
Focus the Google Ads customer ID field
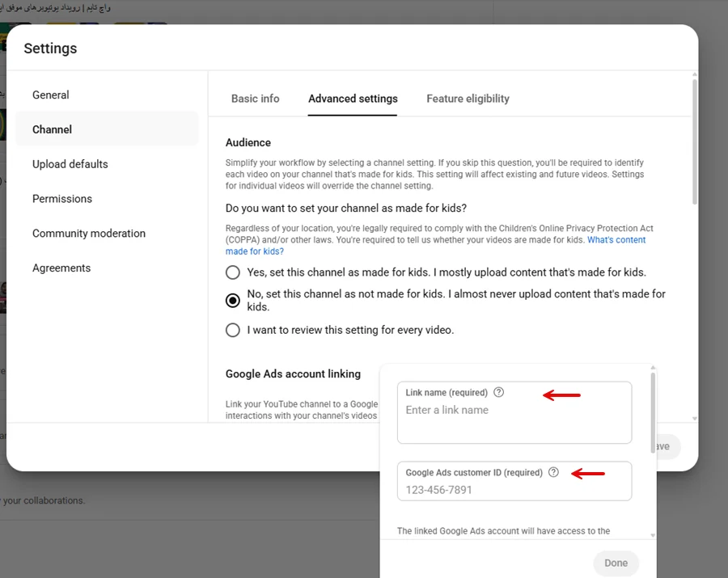[x=514, y=490]
